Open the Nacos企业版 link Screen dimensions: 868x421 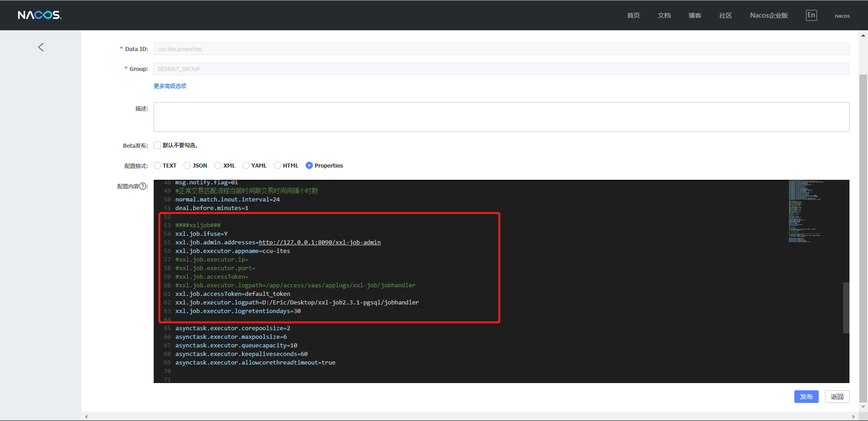(769, 15)
